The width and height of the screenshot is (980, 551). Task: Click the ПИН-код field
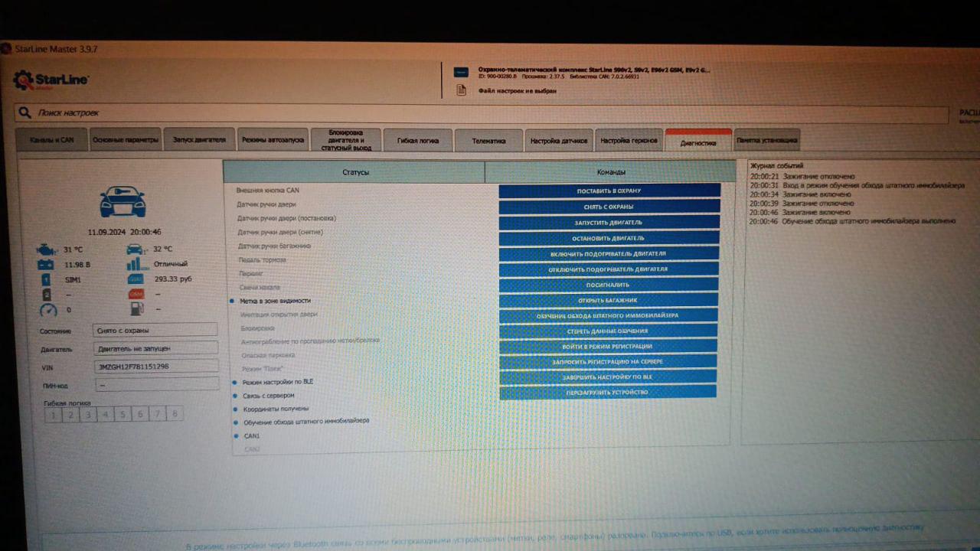click(x=155, y=385)
